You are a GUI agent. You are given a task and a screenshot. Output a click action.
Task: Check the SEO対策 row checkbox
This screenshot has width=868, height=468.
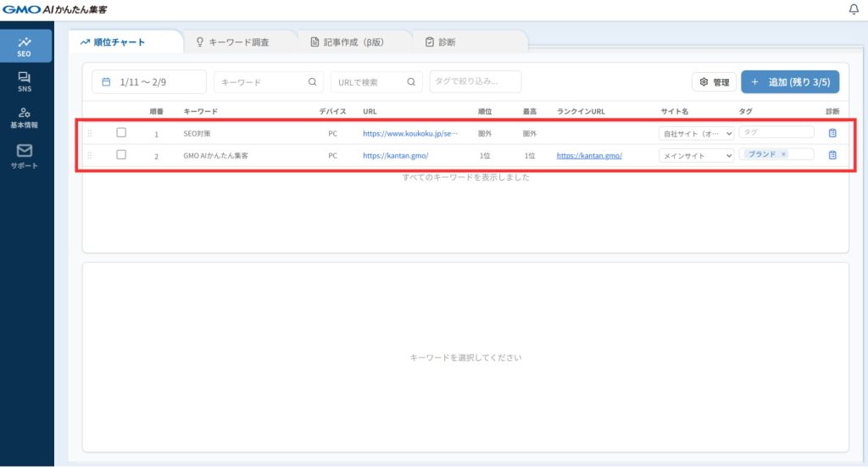click(121, 132)
